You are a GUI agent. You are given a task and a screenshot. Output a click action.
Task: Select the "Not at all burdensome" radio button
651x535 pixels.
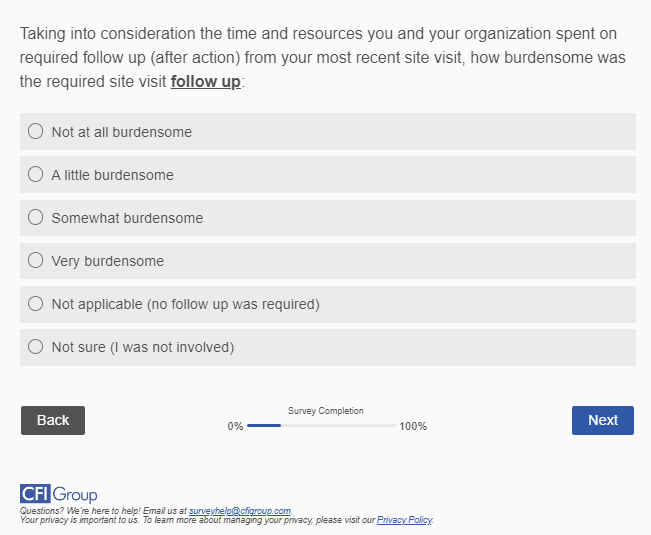pos(36,131)
